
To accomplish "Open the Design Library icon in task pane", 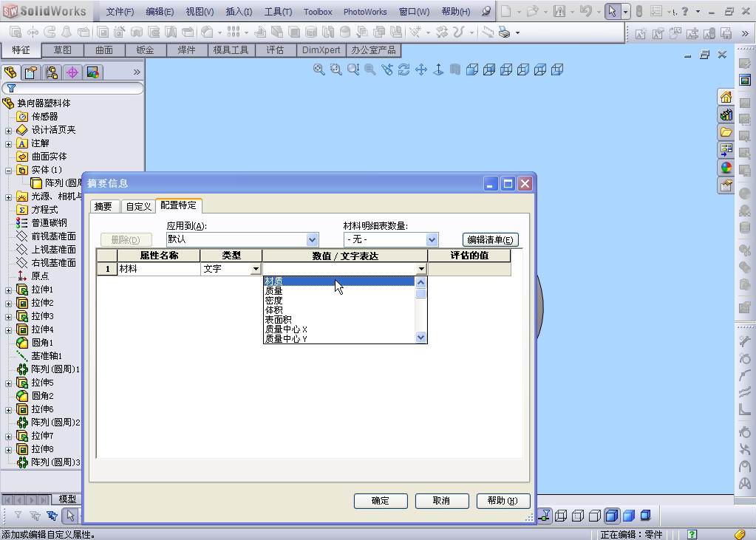I will click(x=726, y=115).
